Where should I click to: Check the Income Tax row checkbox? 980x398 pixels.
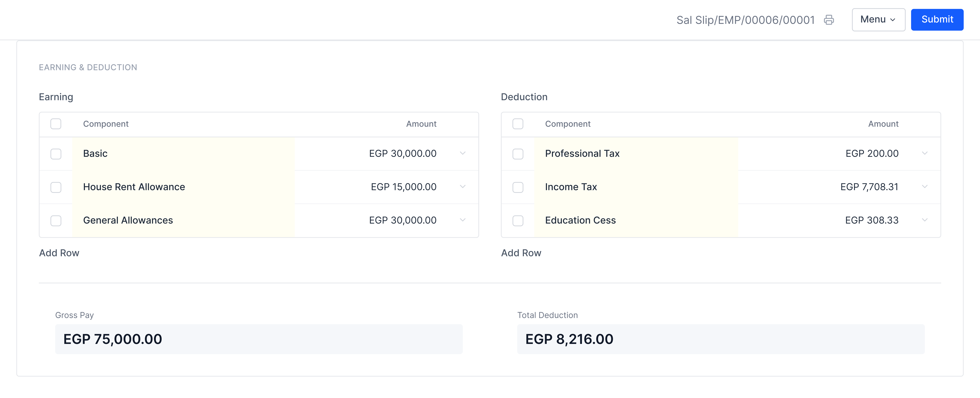coord(518,187)
